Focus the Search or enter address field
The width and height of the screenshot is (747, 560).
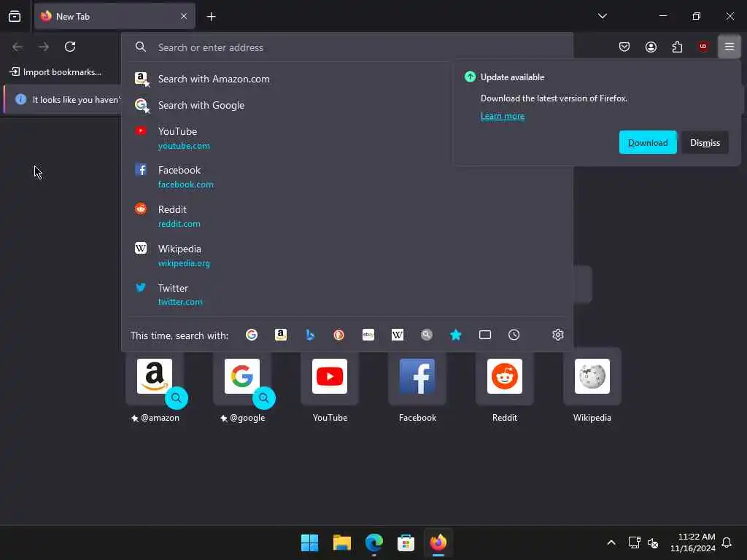(347, 47)
